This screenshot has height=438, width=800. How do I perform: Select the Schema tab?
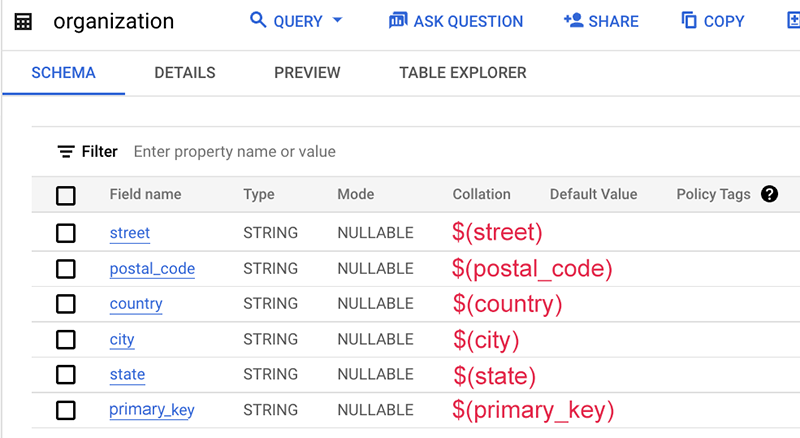pyautogui.click(x=64, y=73)
